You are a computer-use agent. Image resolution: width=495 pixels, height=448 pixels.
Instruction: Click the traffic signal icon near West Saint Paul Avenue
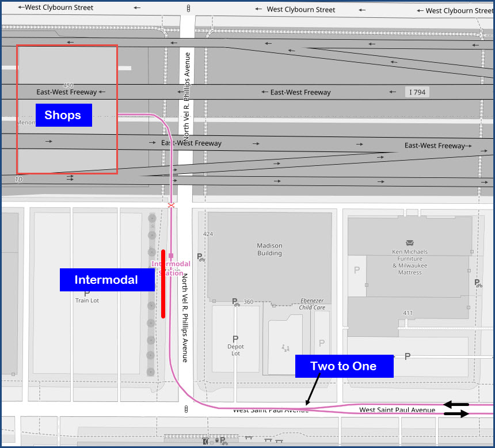186,409
